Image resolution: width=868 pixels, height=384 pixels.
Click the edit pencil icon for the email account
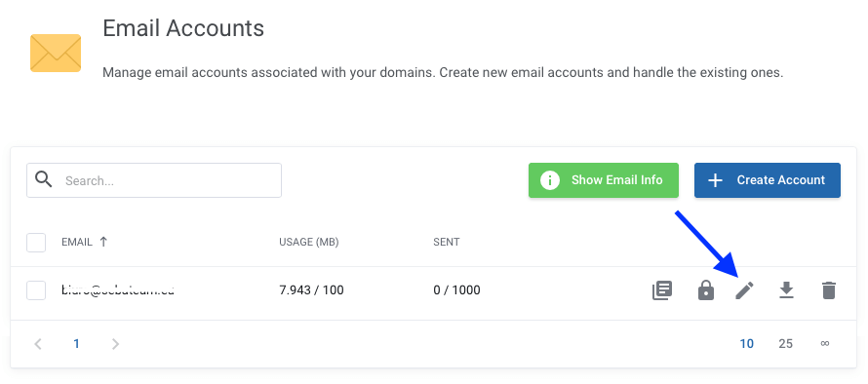(744, 289)
